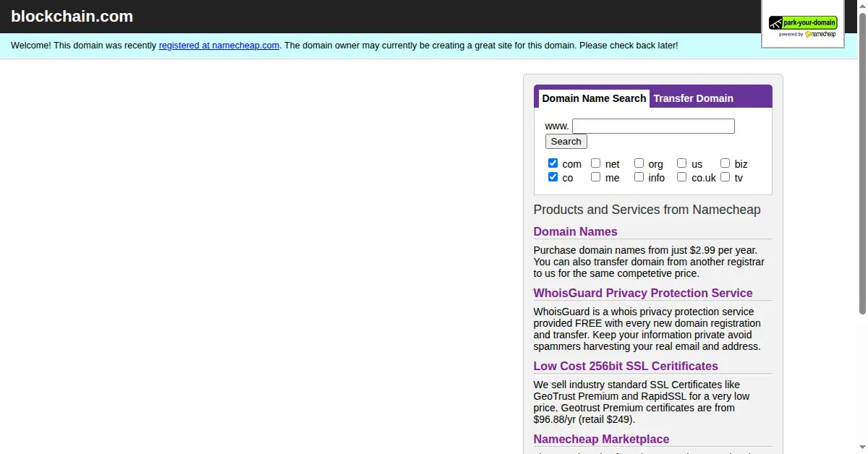Check the info domain extension
The image size is (868, 454).
[639, 177]
